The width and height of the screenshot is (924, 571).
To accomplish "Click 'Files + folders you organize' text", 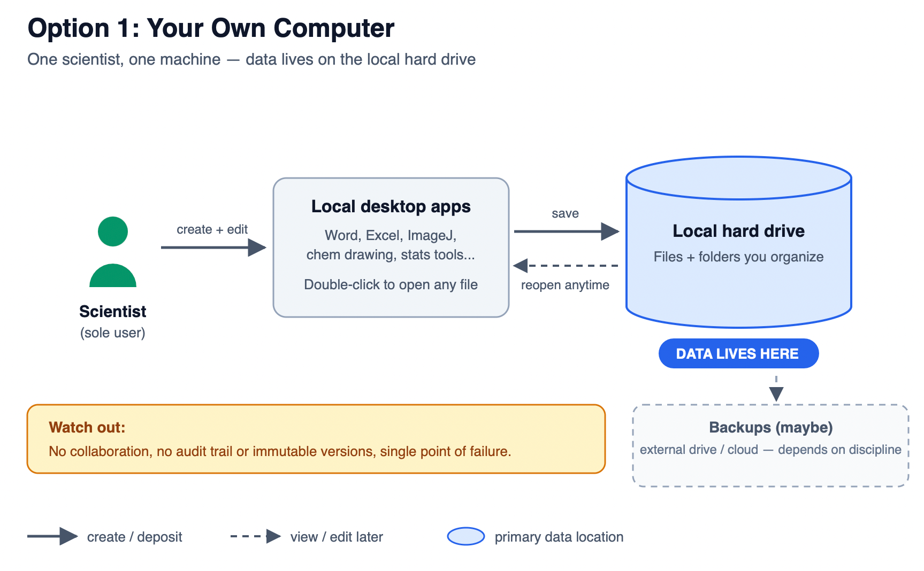I will tap(738, 257).
